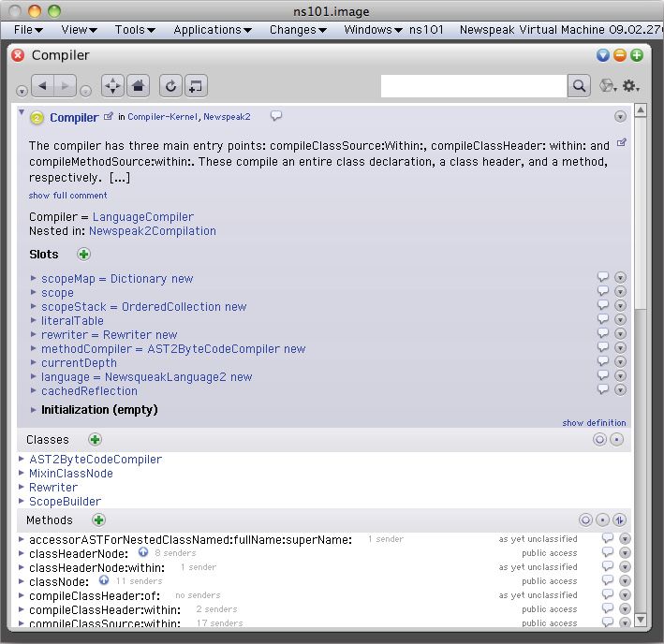Screen dimensions: 664x644
Task: Select the compileClassHeader:within: method
Action: [x=105, y=610]
